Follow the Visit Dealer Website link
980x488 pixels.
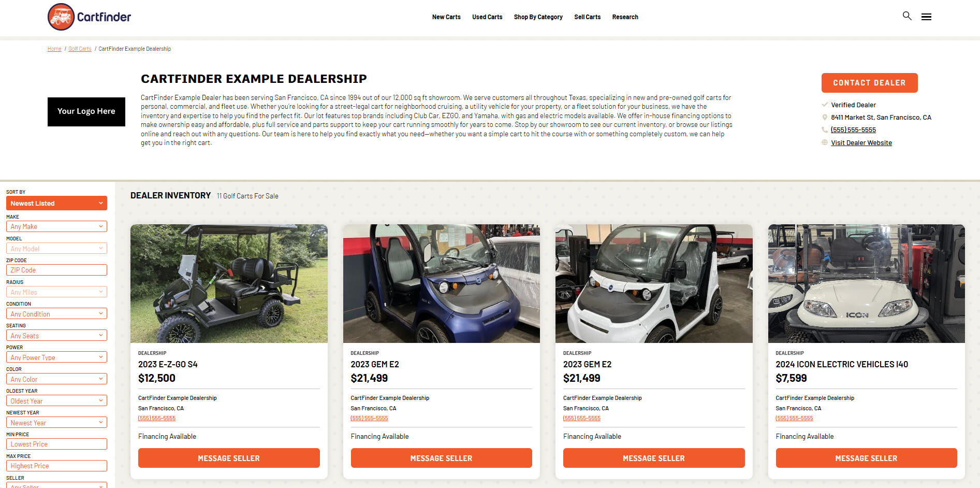pyautogui.click(x=861, y=143)
